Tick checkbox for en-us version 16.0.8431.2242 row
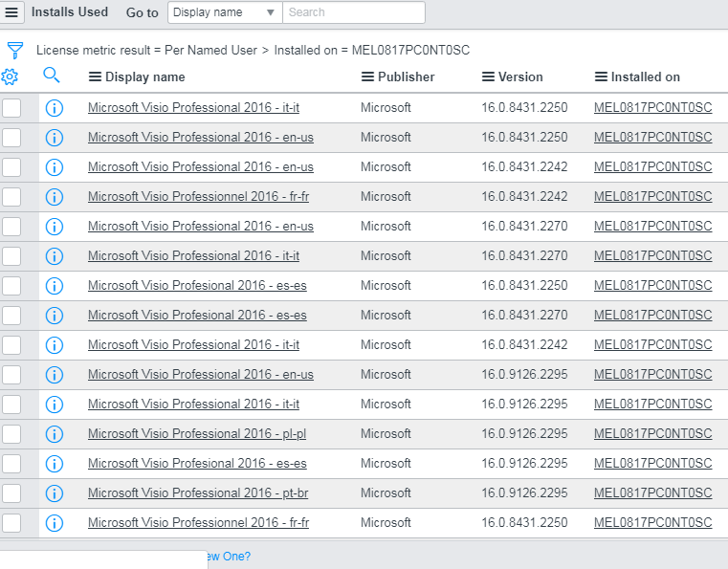Screen dimensions: 728x569 (x=11, y=167)
